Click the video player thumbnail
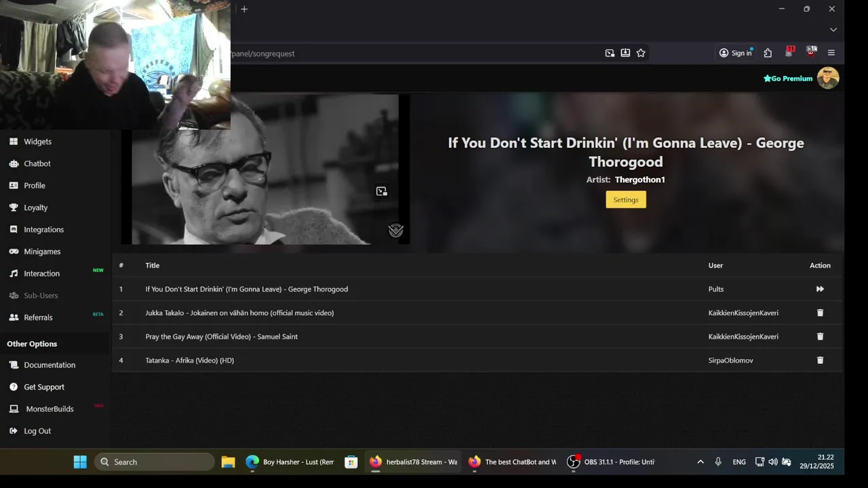The height and width of the screenshot is (488, 868). 265,169
